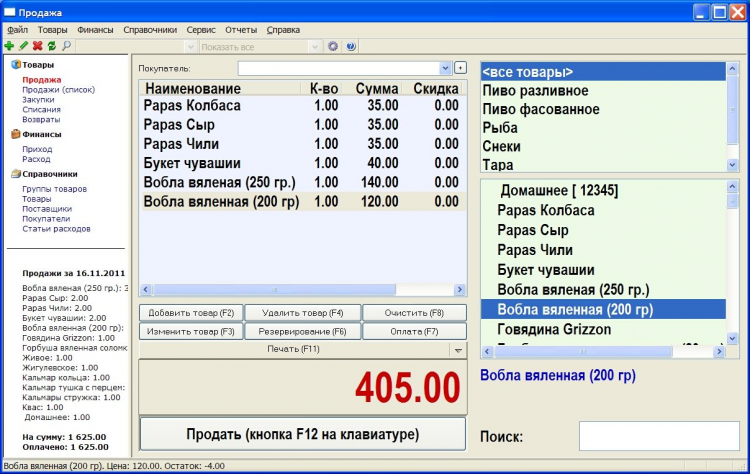Click in the Поиск input field
Screen dimensions: 750x474
click(659, 436)
